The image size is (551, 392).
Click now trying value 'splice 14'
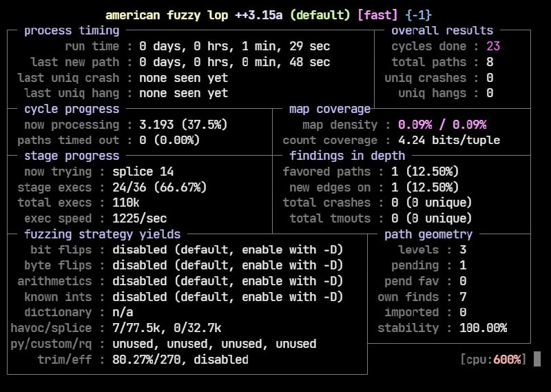pyautogui.click(x=143, y=172)
